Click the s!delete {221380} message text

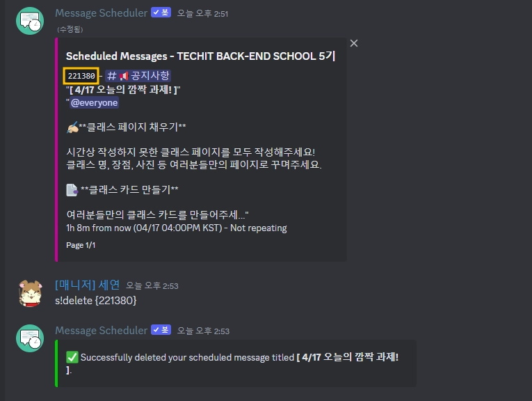(x=96, y=301)
